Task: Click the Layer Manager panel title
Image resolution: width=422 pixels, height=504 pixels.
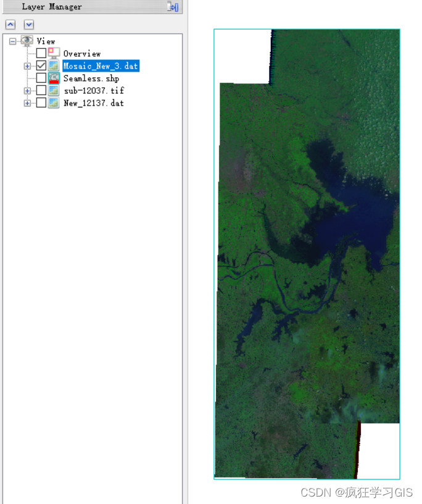Action: (52, 7)
